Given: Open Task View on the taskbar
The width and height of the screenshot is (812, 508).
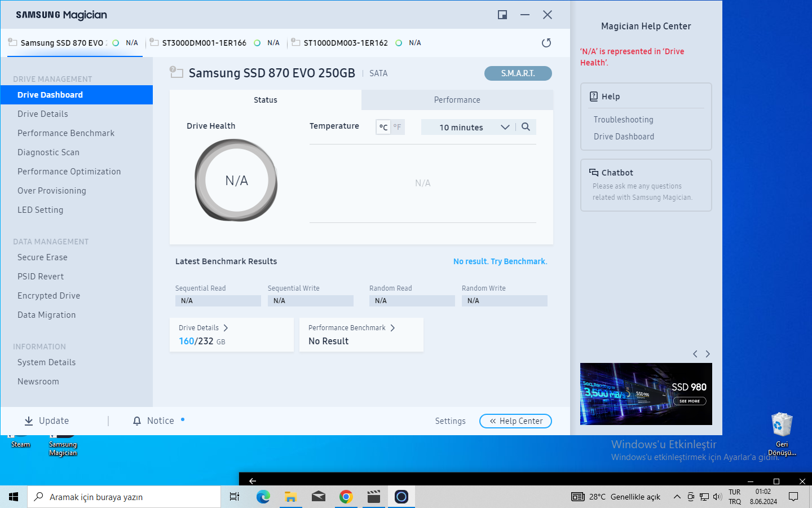Looking at the screenshot, I should [x=235, y=497].
